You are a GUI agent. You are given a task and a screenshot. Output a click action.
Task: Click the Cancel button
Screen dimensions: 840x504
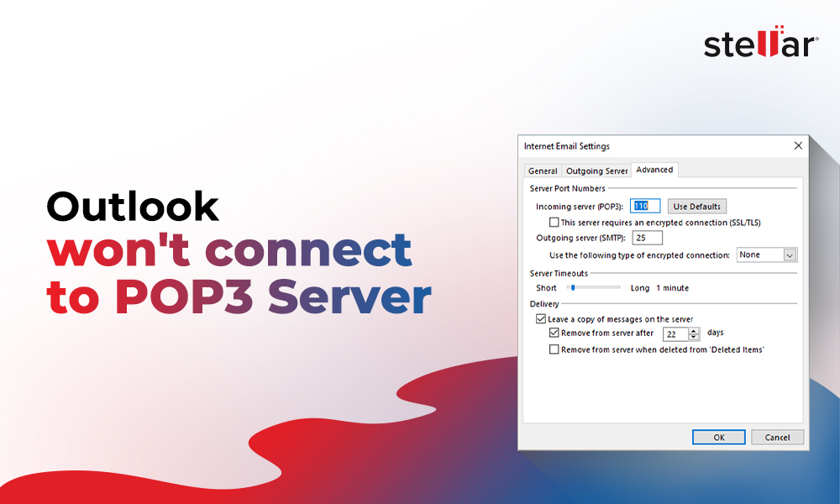click(777, 437)
